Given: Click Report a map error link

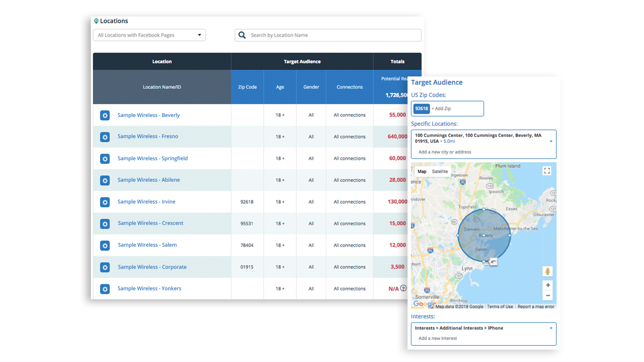Looking at the screenshot, I should pos(536,306).
